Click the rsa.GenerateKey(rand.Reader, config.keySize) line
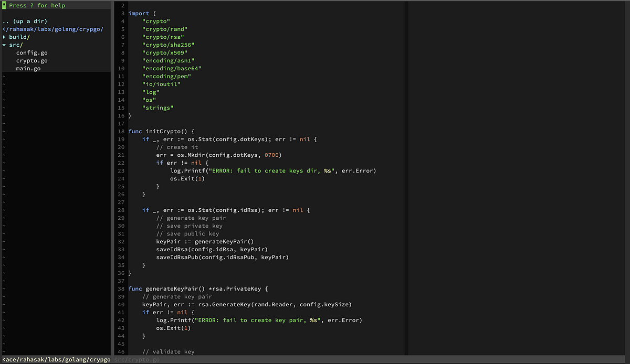Screen dimensions: 630x364 pyautogui.click(x=247, y=304)
